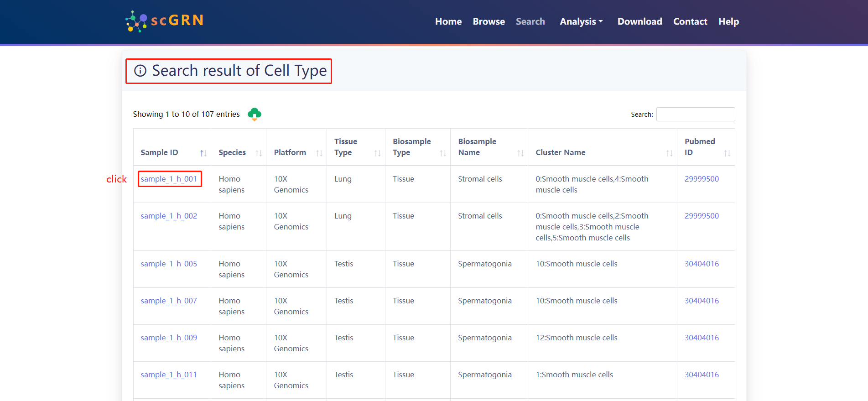Click '1:Smooth muscle cells' cluster cell
868x401 pixels.
click(574, 375)
